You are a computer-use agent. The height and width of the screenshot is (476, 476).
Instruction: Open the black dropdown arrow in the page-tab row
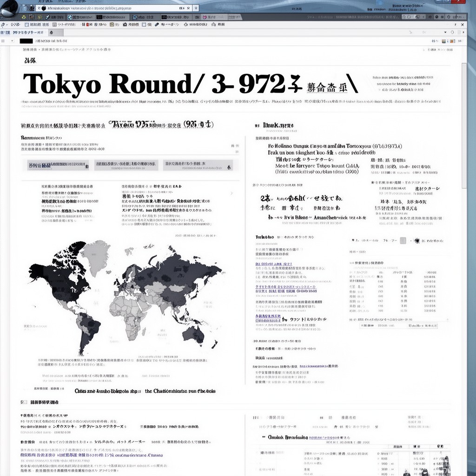(445, 32)
